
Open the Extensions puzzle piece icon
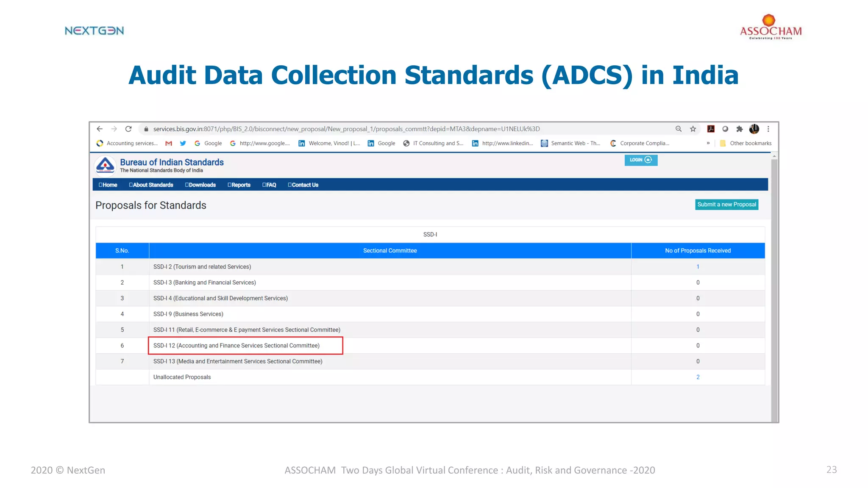740,129
